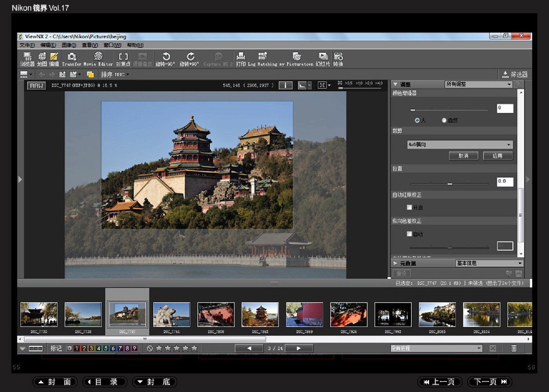Screen dimensions: 549x392
Task: Go up one folder level icon
Action: click(x=62, y=74)
